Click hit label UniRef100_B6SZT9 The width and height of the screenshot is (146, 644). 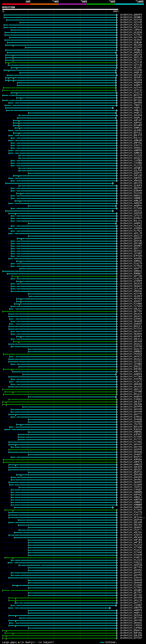coord(131,95)
